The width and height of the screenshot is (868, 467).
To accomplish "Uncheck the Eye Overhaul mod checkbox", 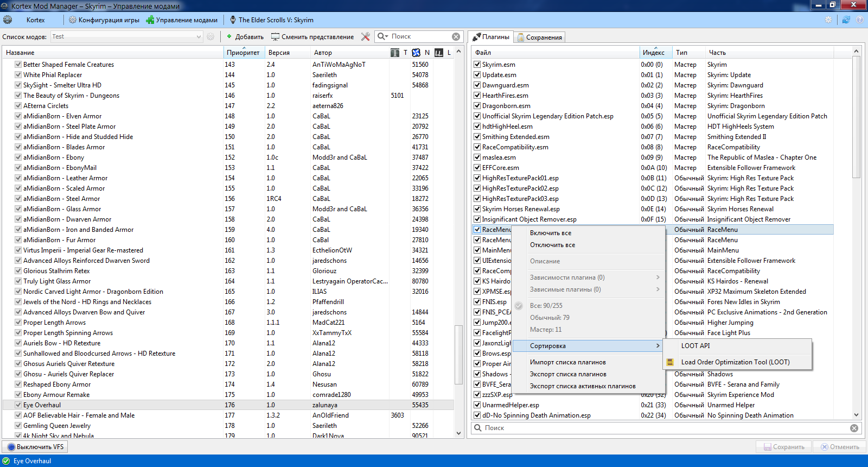I will 18,405.
